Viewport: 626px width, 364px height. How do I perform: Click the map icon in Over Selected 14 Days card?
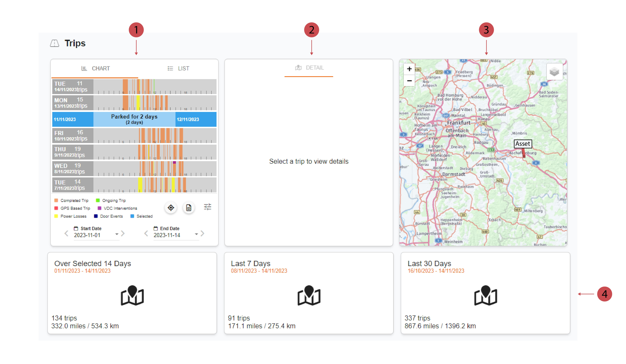click(132, 295)
